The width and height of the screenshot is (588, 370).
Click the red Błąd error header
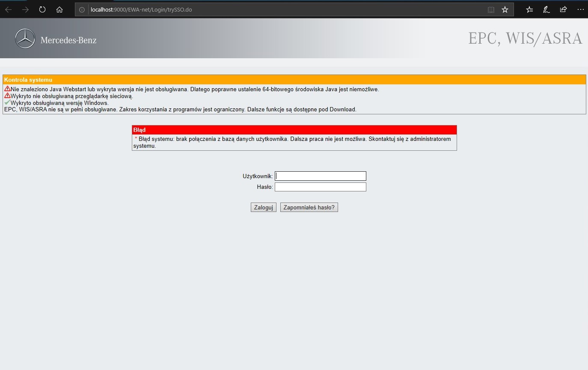coord(294,130)
